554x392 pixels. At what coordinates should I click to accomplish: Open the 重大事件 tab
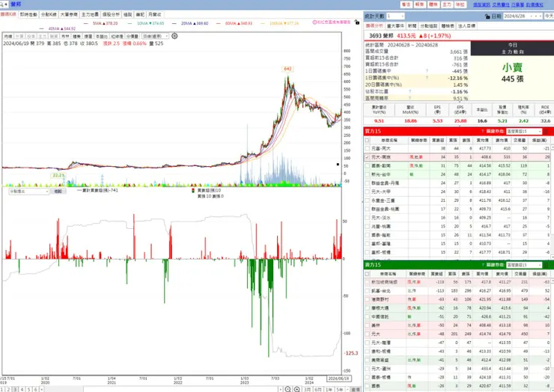pos(395,26)
